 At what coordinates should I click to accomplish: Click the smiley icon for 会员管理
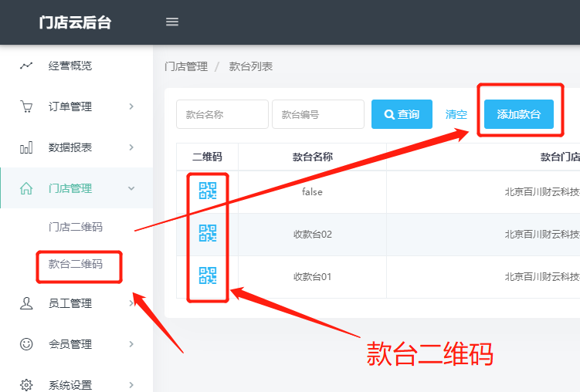coord(26,344)
